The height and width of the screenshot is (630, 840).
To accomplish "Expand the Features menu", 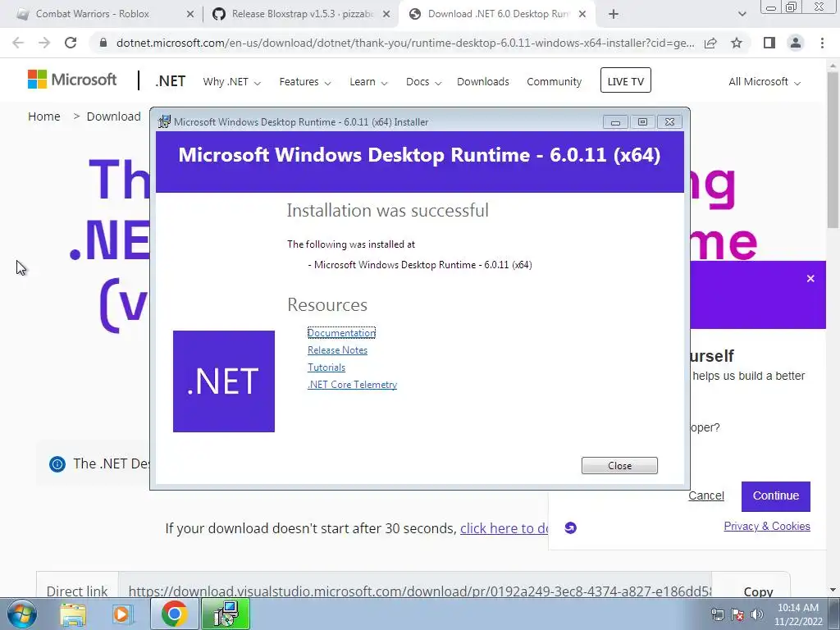I will [x=305, y=82].
